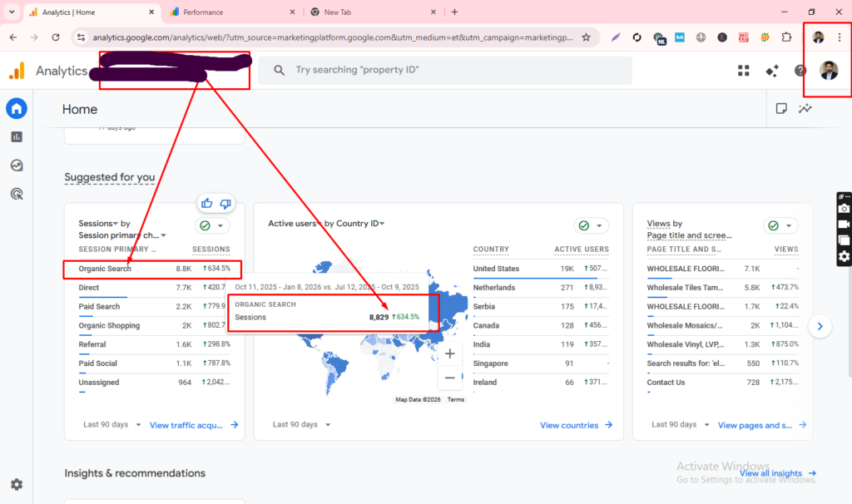
Task: Select the Reports bar-chart icon in sidebar
Action: coord(16,136)
